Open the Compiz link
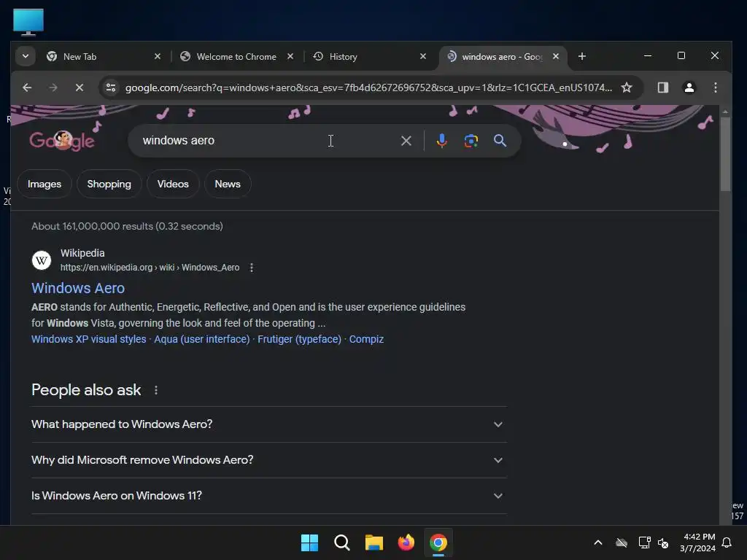 tap(366, 339)
